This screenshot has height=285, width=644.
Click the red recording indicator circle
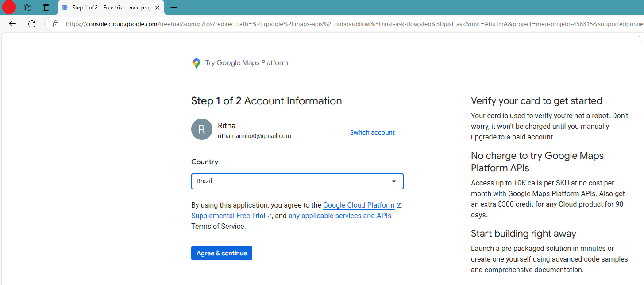click(9, 7)
